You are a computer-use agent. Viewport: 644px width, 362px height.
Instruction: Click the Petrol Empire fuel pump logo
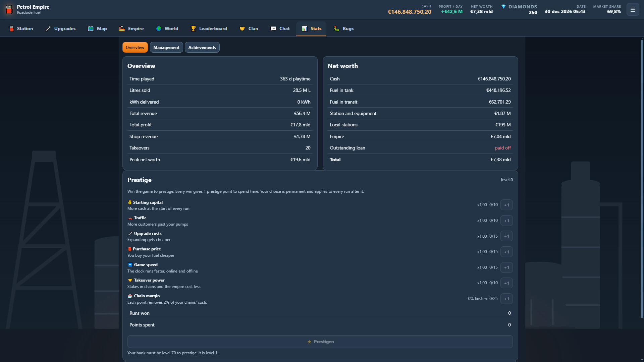click(x=9, y=9)
